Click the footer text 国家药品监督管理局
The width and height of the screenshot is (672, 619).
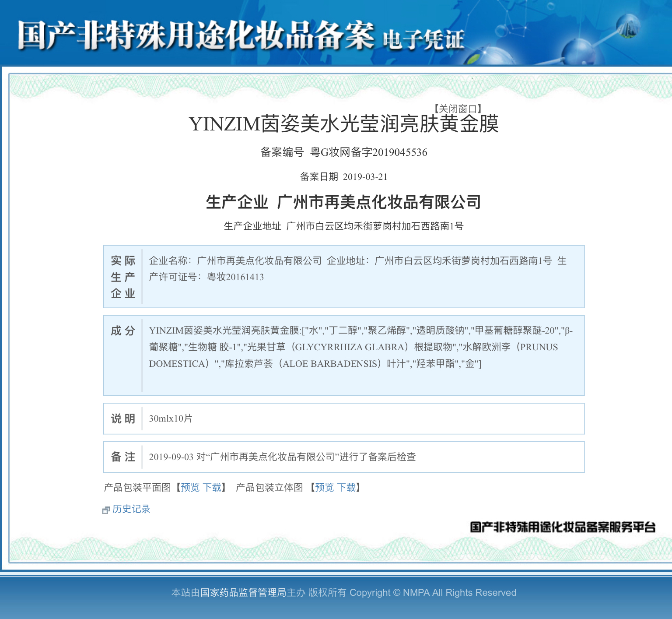(x=243, y=592)
